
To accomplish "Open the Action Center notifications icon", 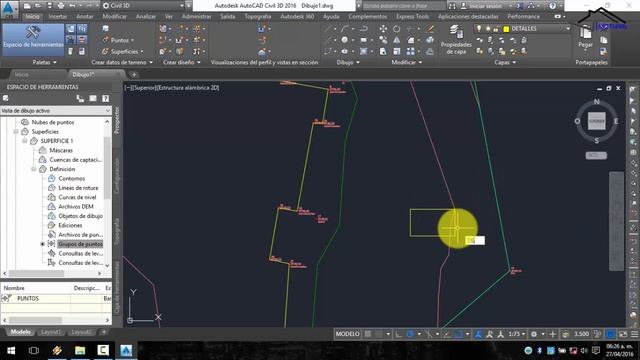I will pos(596,351).
